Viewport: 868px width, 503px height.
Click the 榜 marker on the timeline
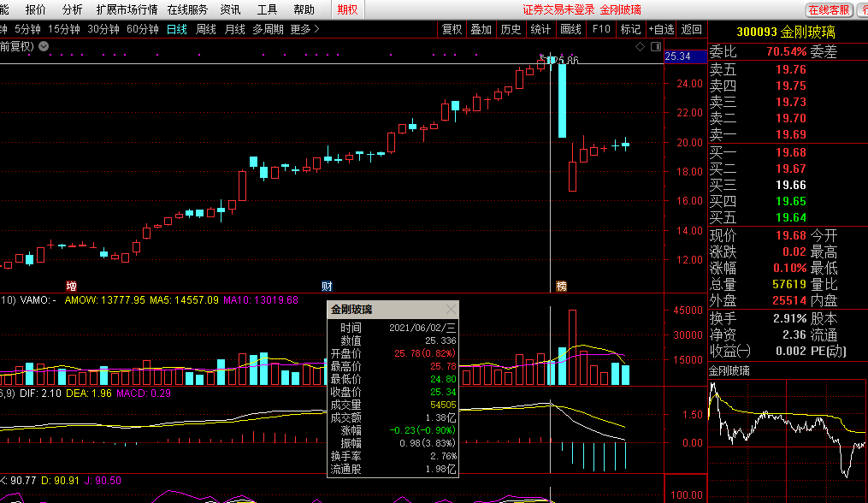tap(561, 287)
